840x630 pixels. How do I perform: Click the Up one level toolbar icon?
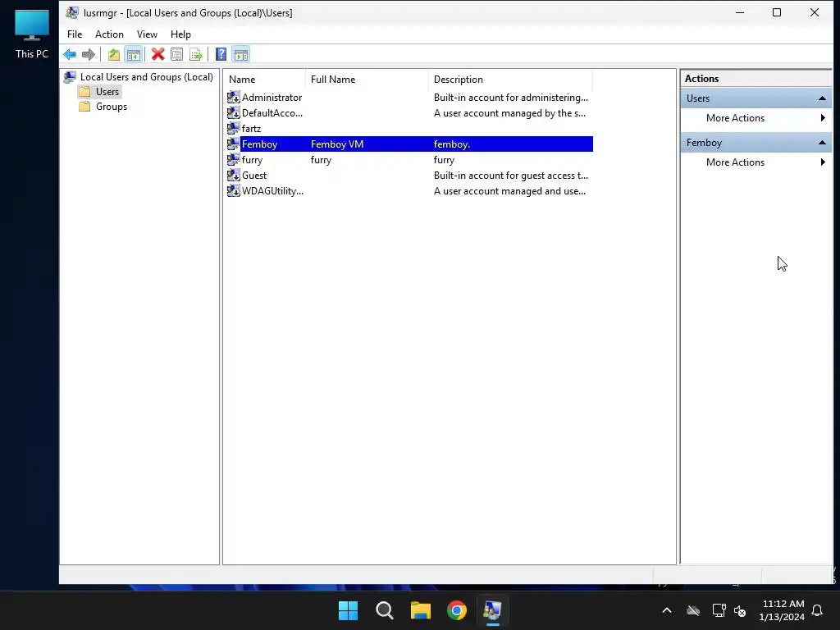coord(113,54)
